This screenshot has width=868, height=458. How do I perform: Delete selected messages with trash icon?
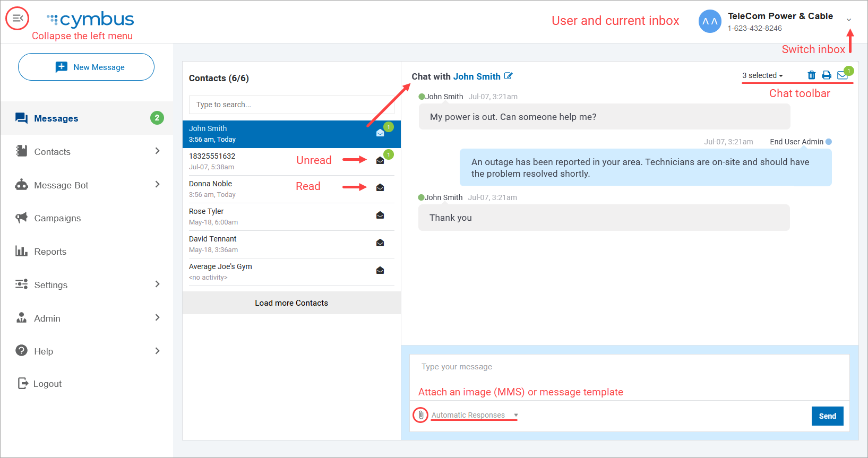(x=811, y=75)
